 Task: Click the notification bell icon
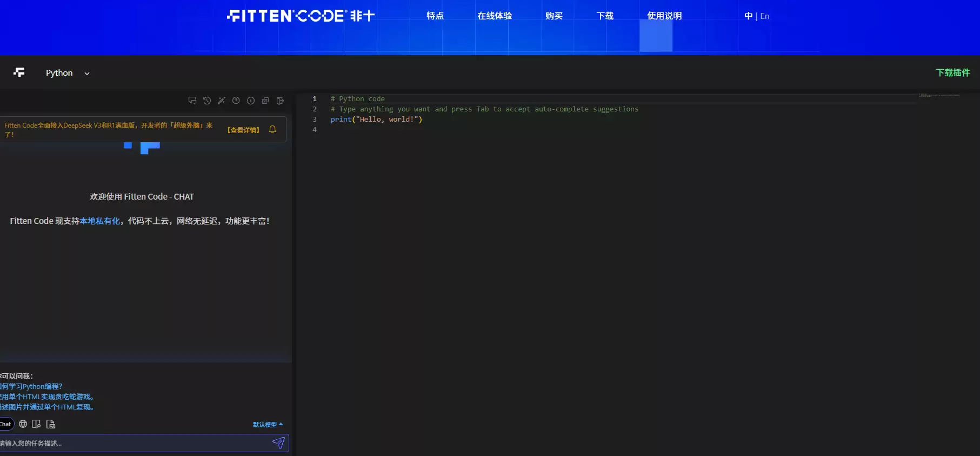coord(272,129)
